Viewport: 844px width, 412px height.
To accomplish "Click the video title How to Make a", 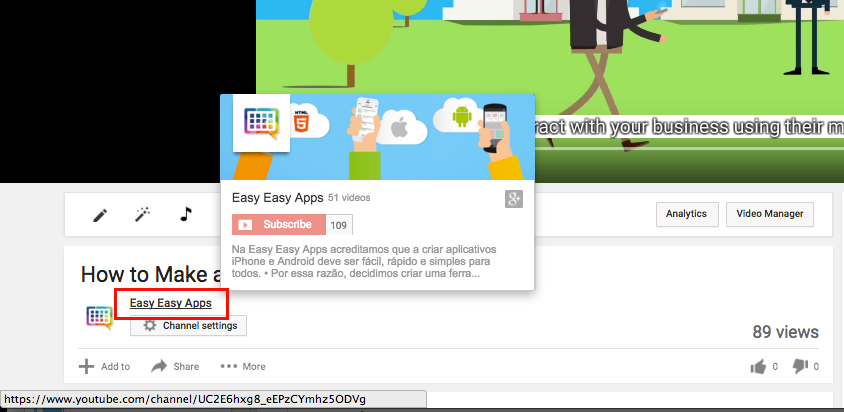I will 150,275.
